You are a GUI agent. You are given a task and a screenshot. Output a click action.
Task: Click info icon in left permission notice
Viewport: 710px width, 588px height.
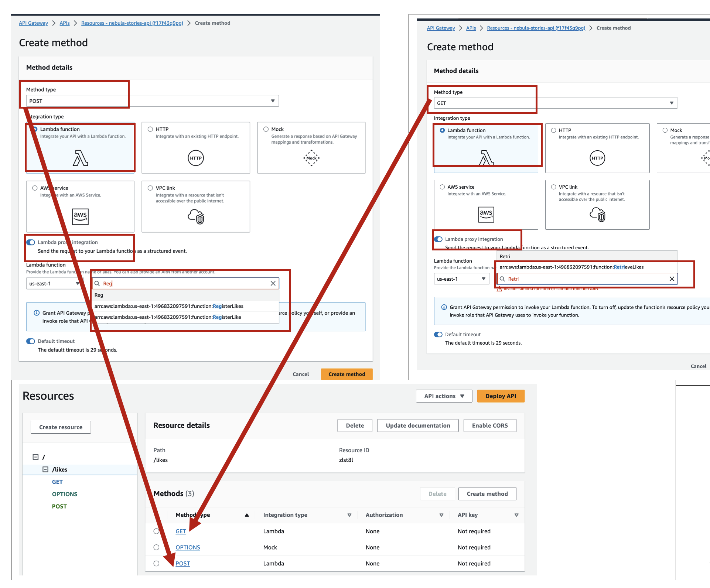click(x=37, y=313)
